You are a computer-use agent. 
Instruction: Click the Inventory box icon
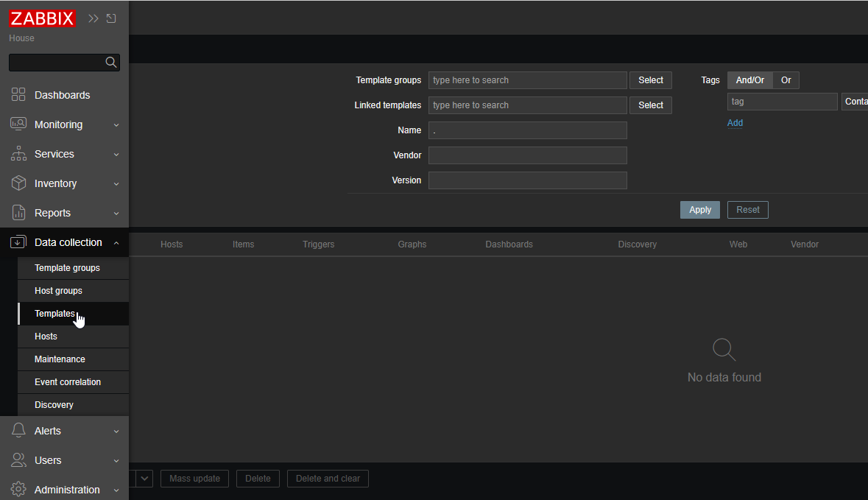tap(19, 183)
